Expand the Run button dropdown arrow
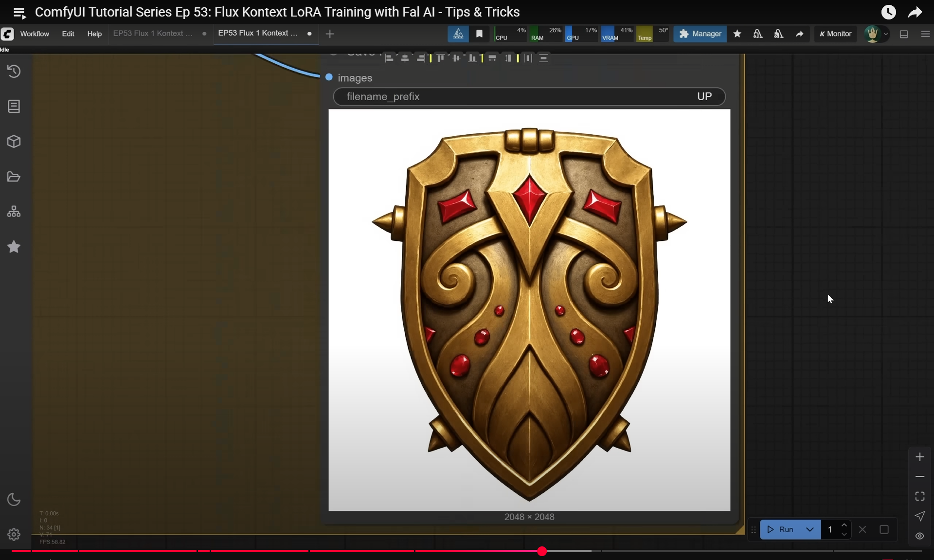This screenshot has width=934, height=560. pos(810,529)
